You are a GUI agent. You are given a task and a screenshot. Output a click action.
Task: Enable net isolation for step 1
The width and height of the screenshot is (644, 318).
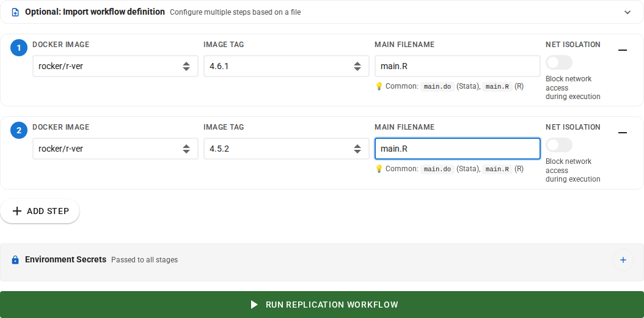559,62
